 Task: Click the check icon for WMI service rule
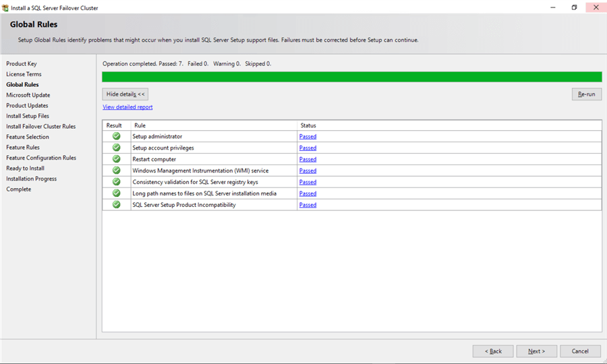pos(116,170)
